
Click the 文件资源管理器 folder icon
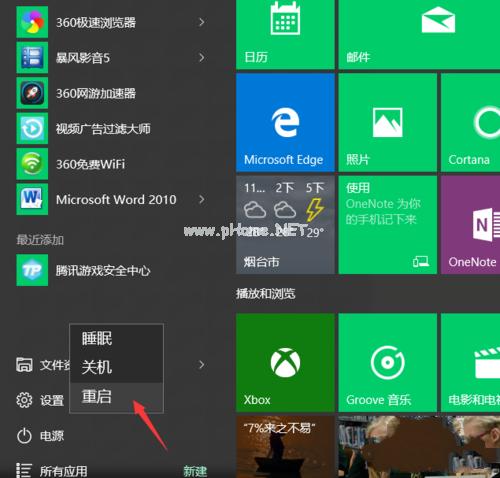tap(24, 365)
